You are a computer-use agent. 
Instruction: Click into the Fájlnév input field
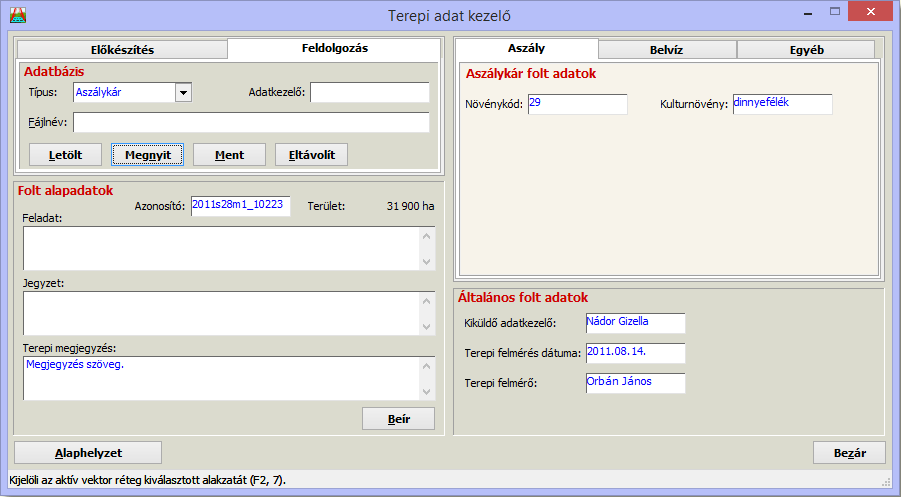click(250, 123)
